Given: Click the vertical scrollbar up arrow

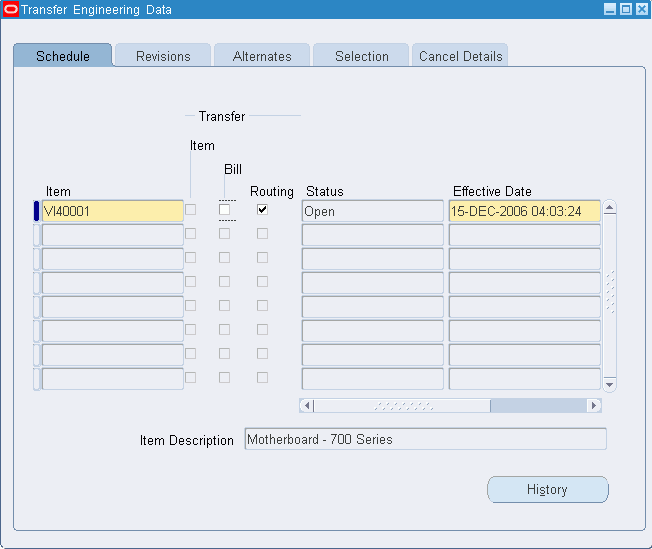Looking at the screenshot, I should coord(610,207).
